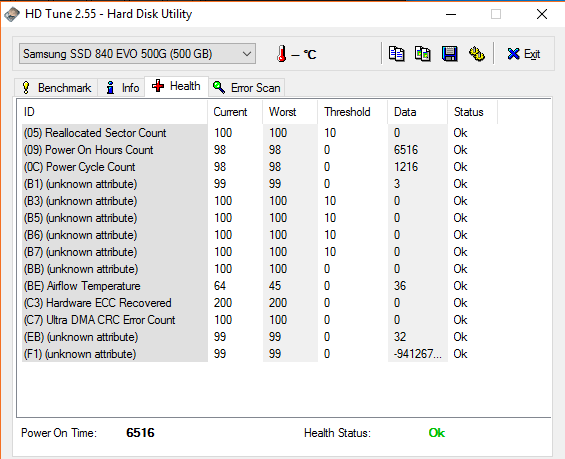Switch to the Benchmark tab
The height and width of the screenshot is (459, 565).
point(56,88)
